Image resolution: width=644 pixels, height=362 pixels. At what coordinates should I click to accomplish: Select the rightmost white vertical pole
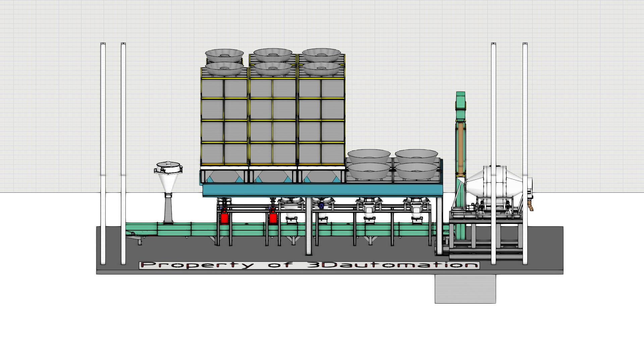[525, 154]
